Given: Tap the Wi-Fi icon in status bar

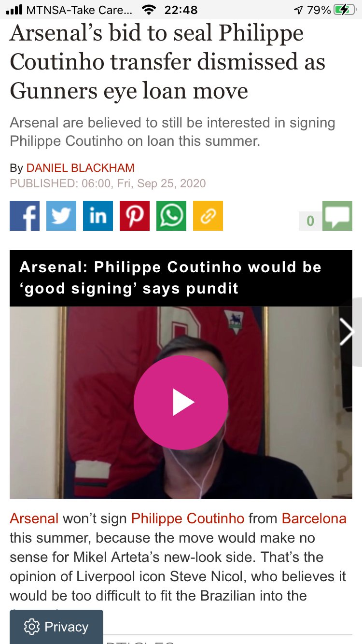Looking at the screenshot, I should 150,10.
